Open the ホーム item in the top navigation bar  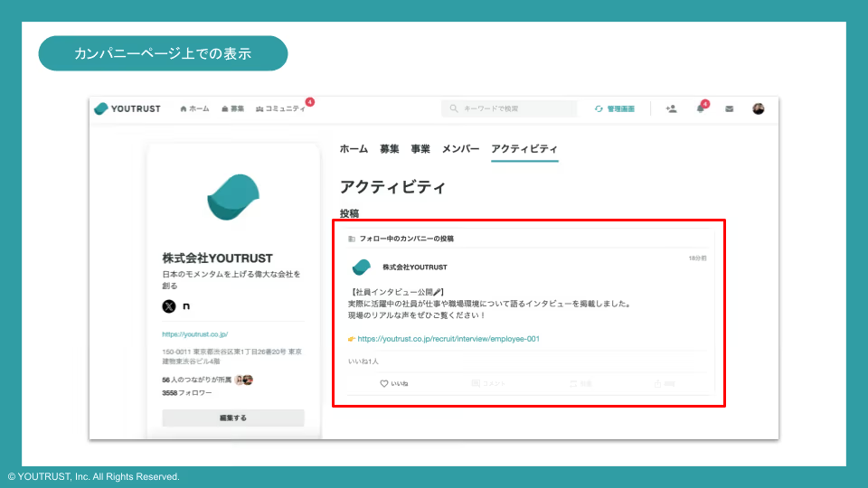point(195,109)
